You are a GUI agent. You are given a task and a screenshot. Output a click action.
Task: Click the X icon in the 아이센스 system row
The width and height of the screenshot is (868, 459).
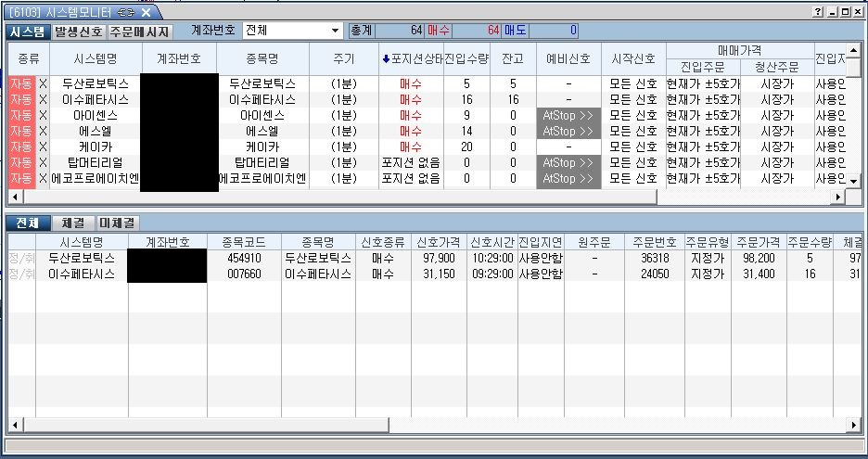[x=43, y=115]
